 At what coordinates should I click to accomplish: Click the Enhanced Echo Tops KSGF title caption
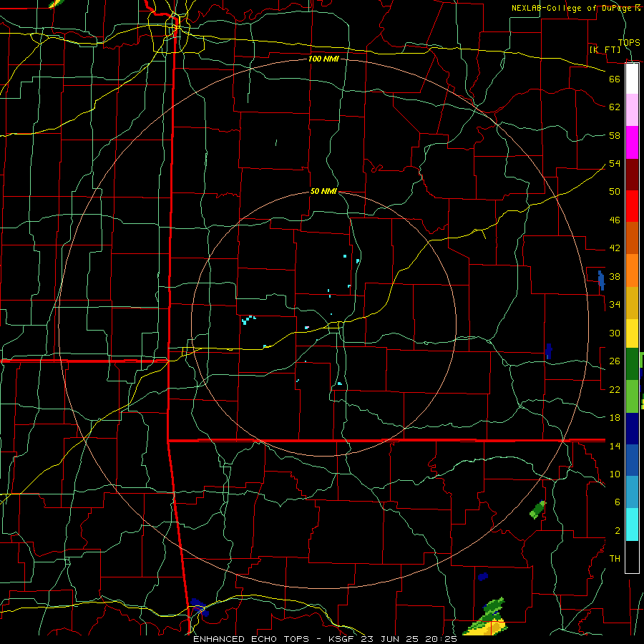click(x=325, y=639)
